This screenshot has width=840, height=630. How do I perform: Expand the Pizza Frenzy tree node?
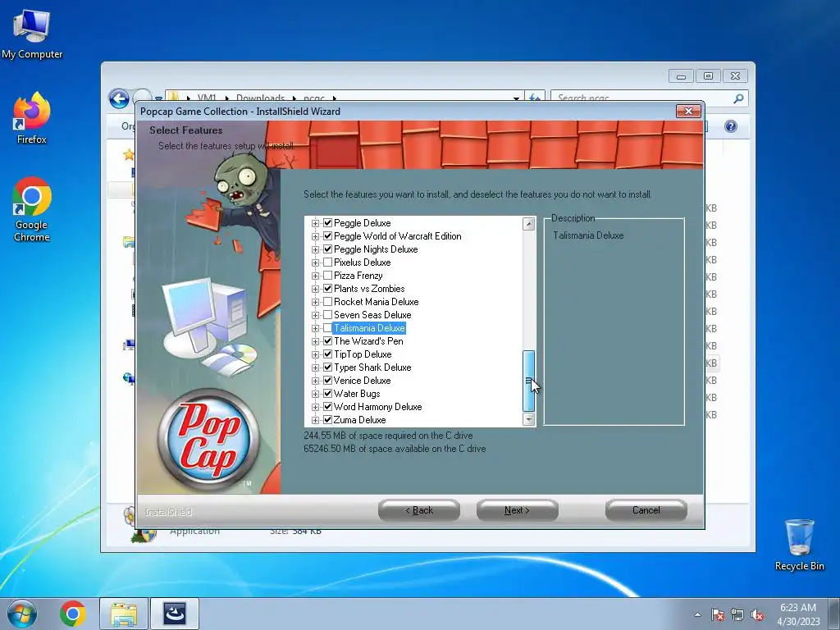315,276
